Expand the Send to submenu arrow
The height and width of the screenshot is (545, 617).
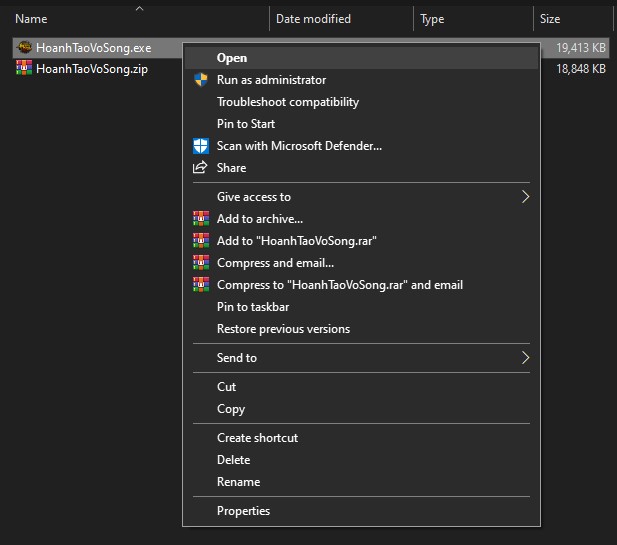[525, 358]
